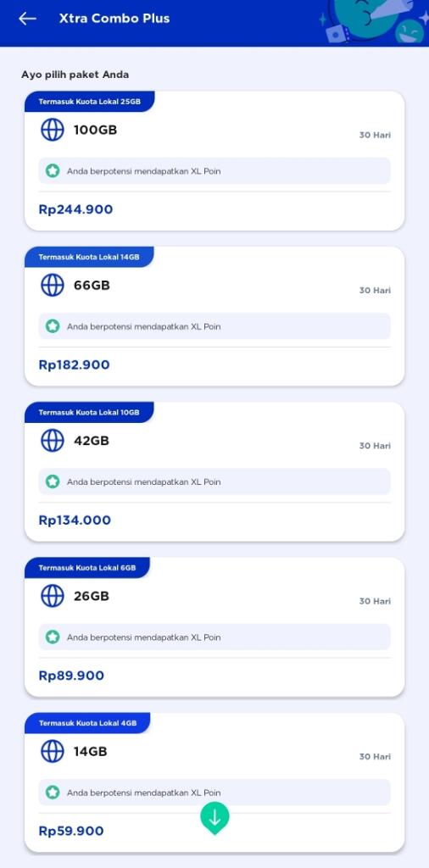This screenshot has width=429, height=868.
Task: Click globe icon beside 14GB
Action: click(53, 751)
